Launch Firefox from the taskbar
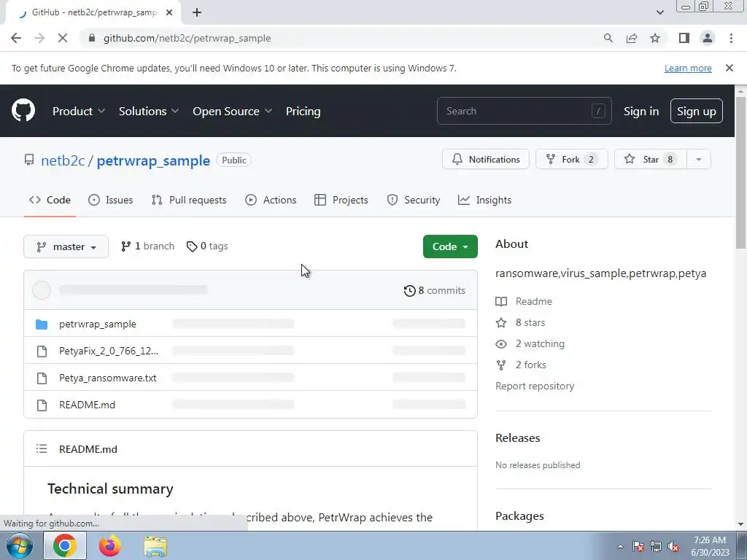 110,545
